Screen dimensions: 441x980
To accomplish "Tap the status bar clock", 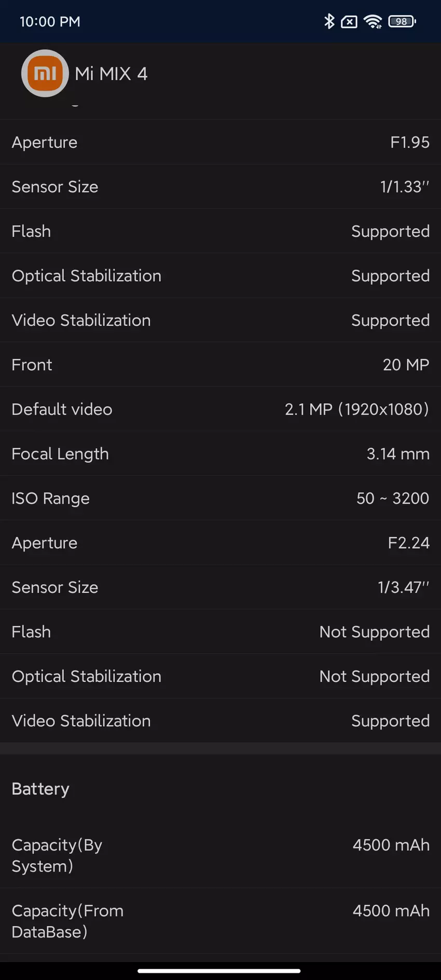I will 50,22.
